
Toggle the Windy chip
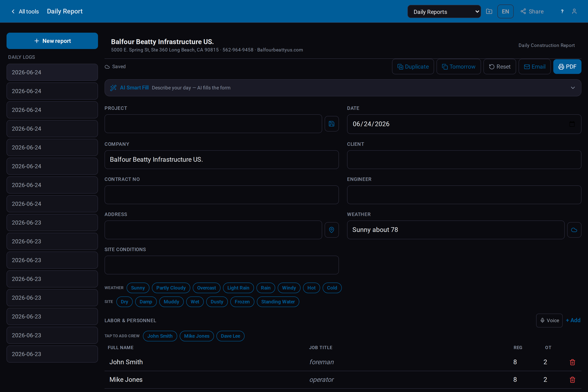tap(289, 288)
